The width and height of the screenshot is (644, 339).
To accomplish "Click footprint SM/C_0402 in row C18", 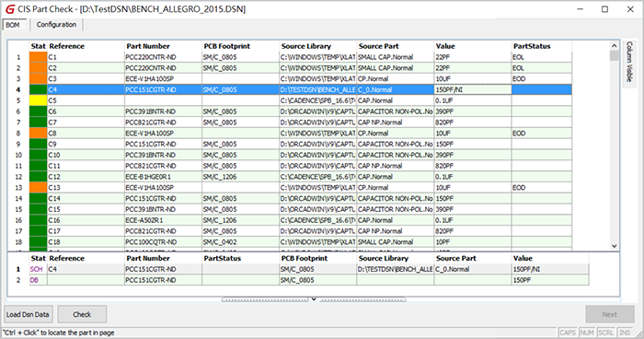I will pyautogui.click(x=241, y=242).
